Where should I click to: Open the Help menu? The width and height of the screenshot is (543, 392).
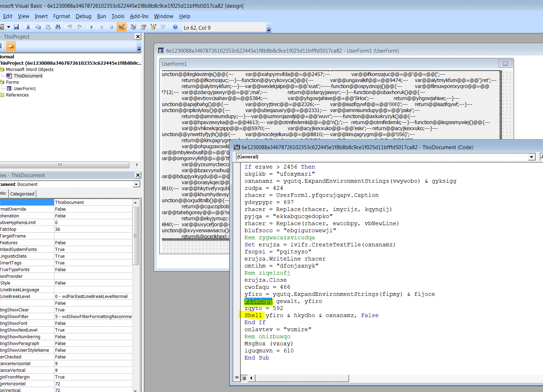(x=185, y=16)
